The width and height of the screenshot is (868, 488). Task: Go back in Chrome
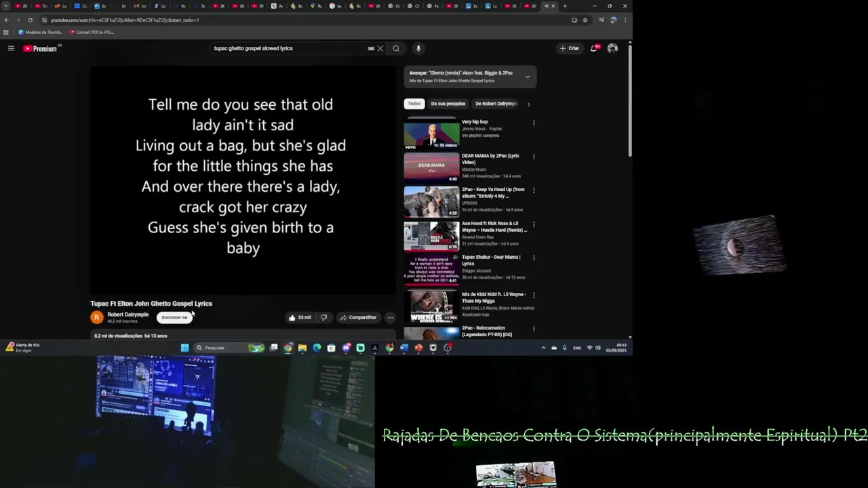6,20
